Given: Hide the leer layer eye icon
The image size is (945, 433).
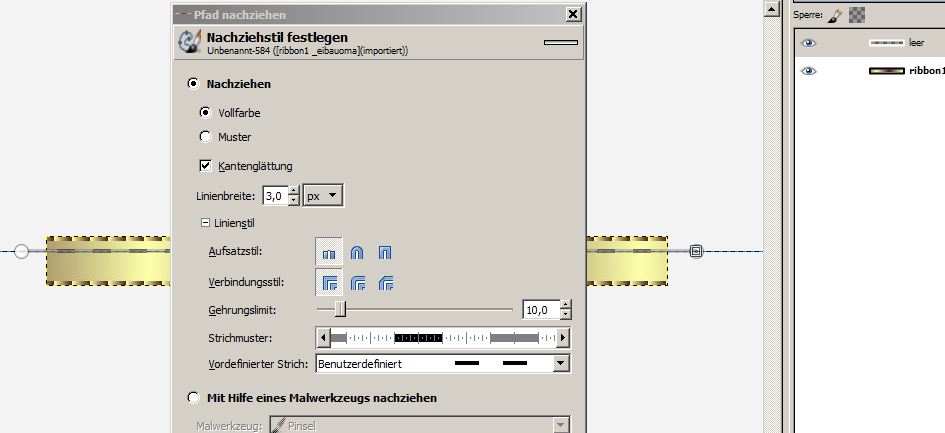Looking at the screenshot, I should click(x=808, y=43).
